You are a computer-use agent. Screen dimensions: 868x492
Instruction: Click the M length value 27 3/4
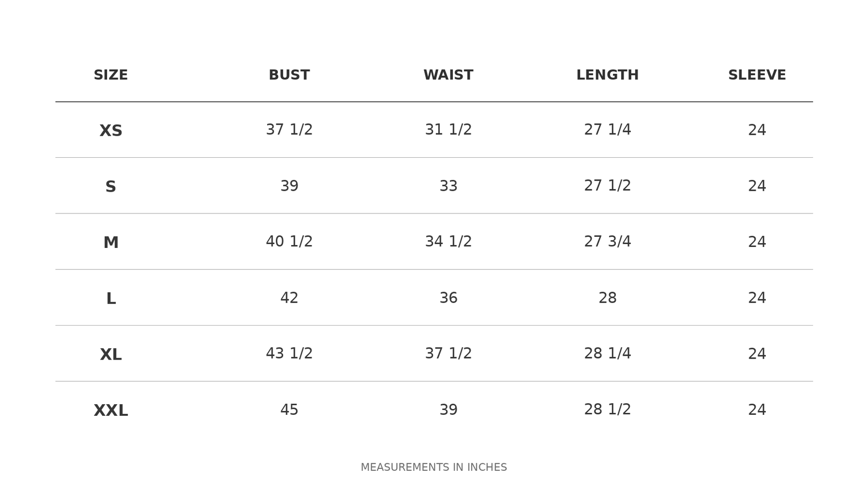(607, 241)
